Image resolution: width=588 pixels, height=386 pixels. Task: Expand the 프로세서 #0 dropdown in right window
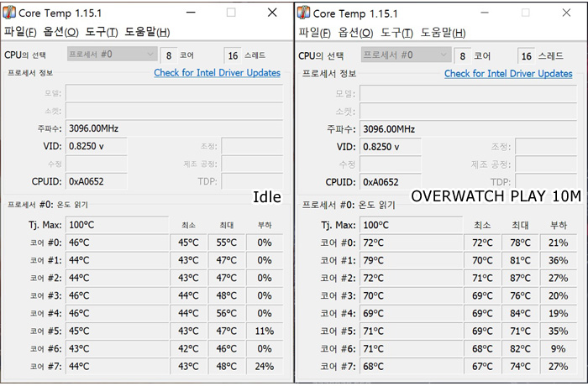click(406, 55)
